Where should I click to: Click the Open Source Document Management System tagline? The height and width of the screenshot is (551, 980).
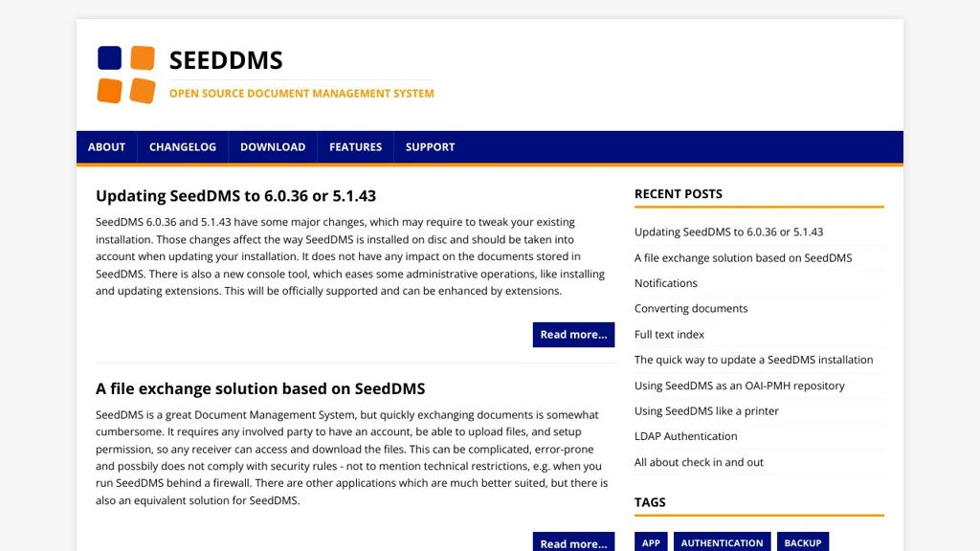(x=301, y=93)
